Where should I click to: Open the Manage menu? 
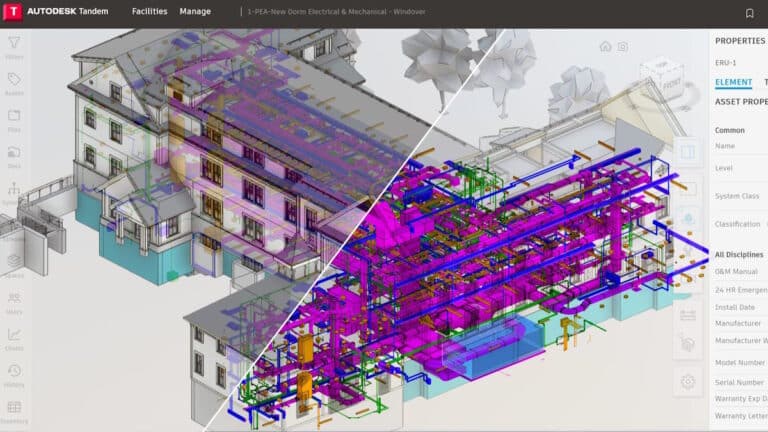pyautogui.click(x=195, y=13)
